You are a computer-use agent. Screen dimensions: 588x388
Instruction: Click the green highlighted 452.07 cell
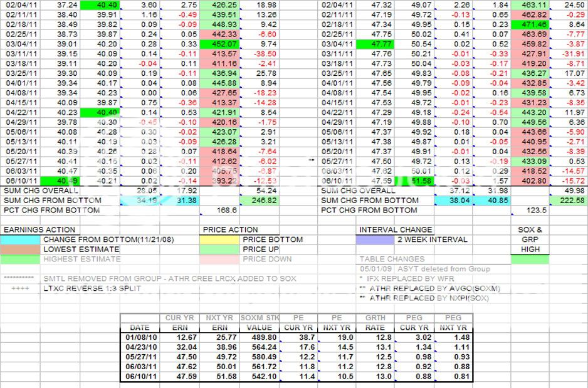(220, 44)
